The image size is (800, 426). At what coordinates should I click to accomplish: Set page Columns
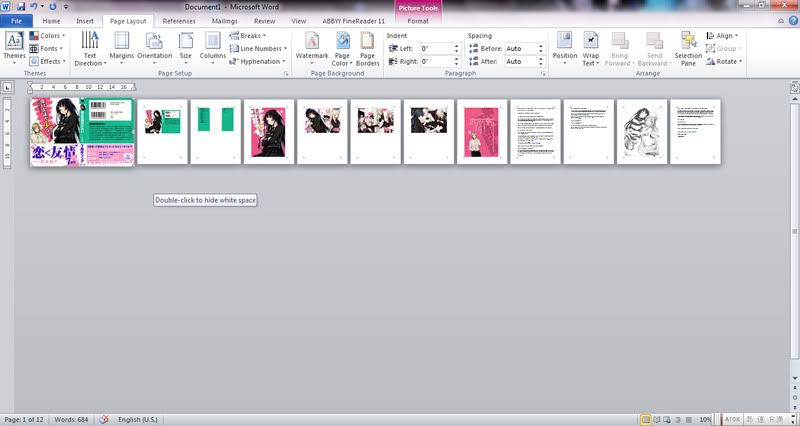point(212,48)
